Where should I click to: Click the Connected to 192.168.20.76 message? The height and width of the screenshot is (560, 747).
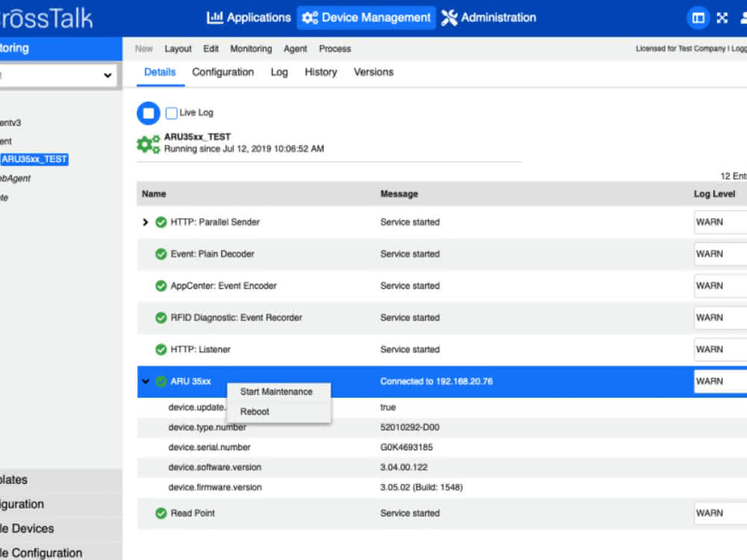(436, 382)
